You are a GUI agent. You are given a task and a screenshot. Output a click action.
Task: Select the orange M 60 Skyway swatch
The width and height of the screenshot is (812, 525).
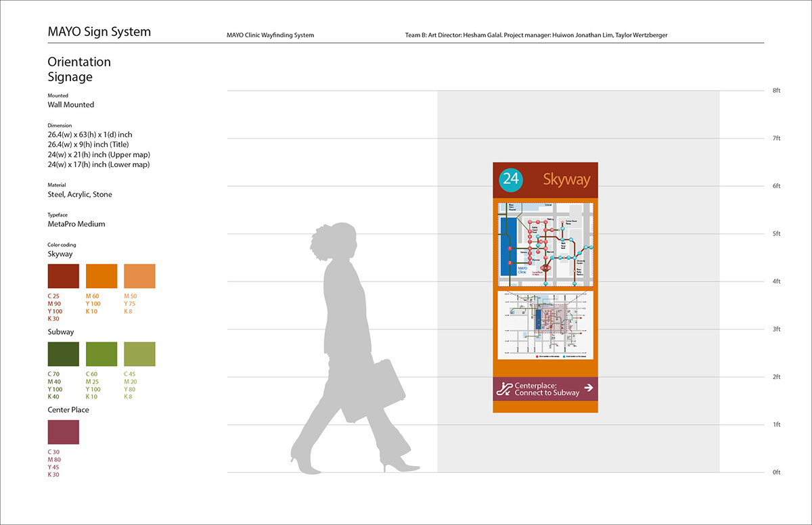click(101, 276)
